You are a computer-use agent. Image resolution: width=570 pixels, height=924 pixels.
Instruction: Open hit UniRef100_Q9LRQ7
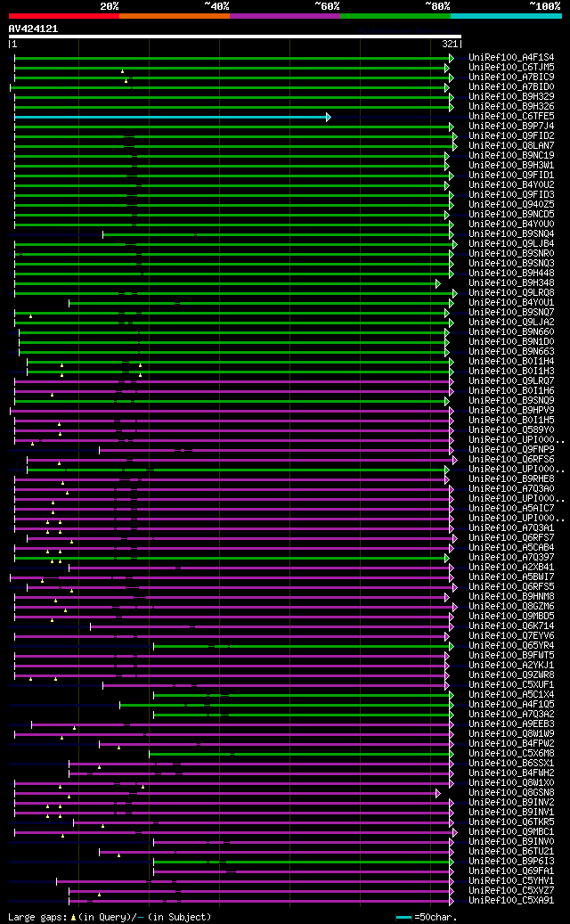[511, 381]
